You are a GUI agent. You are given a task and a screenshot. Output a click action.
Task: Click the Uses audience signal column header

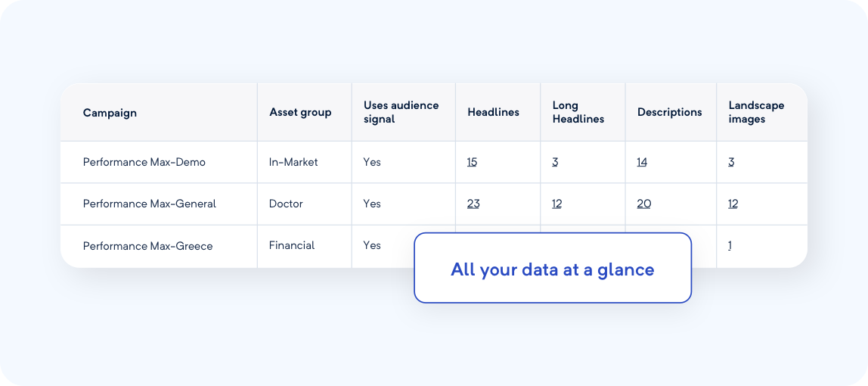click(401, 112)
